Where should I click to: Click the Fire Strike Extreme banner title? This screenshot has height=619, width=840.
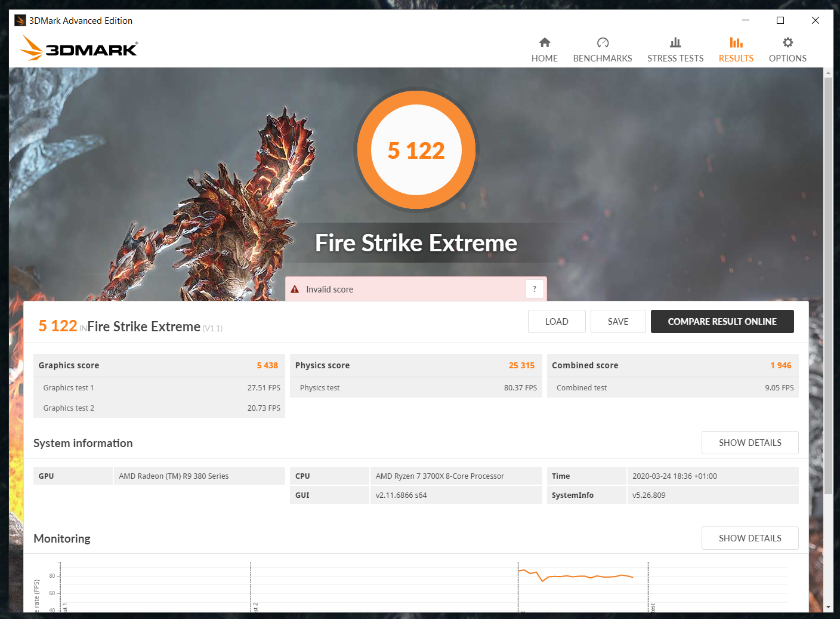(x=416, y=243)
